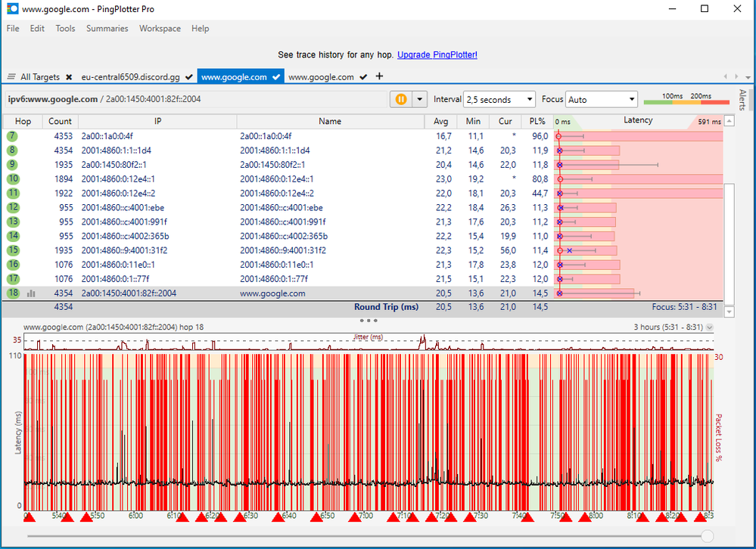The image size is (756, 549).
Task: Click the hop 16 green circle icon
Action: [13, 265]
